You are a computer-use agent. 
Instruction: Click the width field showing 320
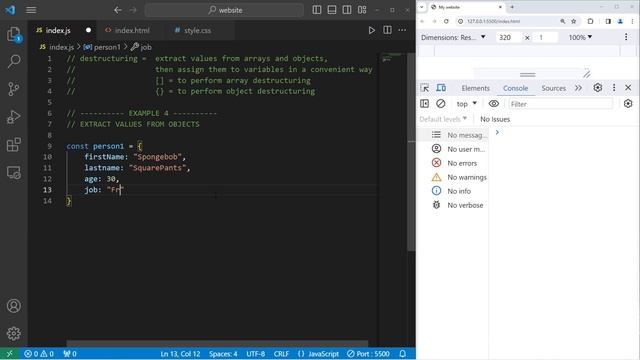508,37
